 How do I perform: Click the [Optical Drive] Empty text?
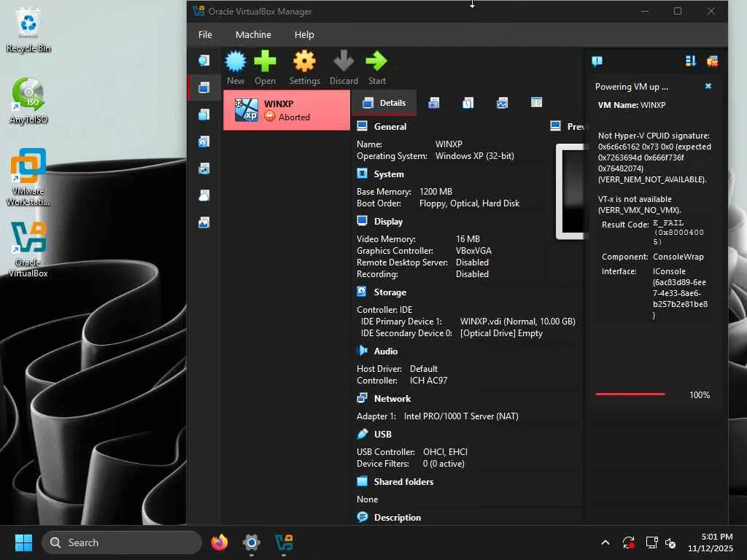pos(501,333)
